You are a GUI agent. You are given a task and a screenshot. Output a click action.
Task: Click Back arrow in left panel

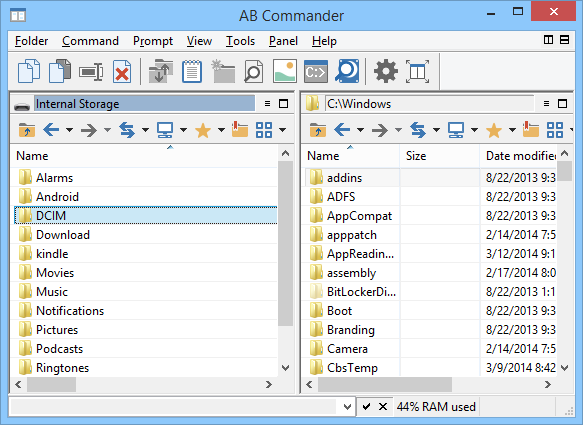coord(51,130)
